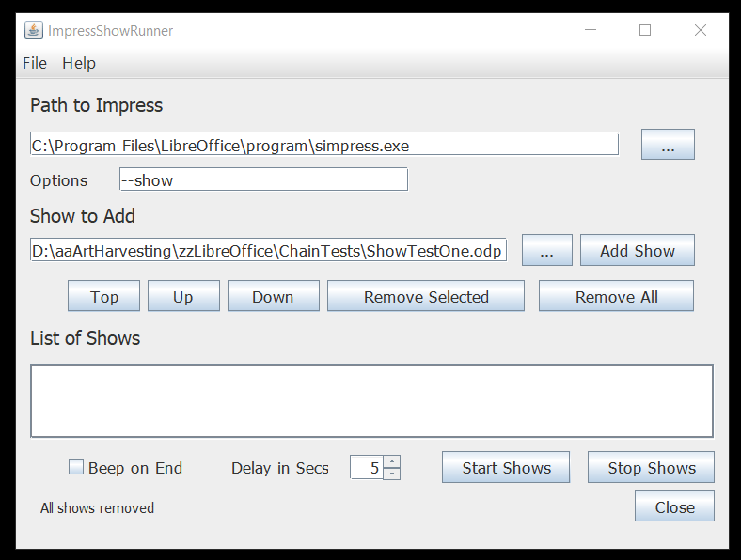Screen dimensions: 741x560
Task: Move selected show to Top
Action: pos(104,296)
